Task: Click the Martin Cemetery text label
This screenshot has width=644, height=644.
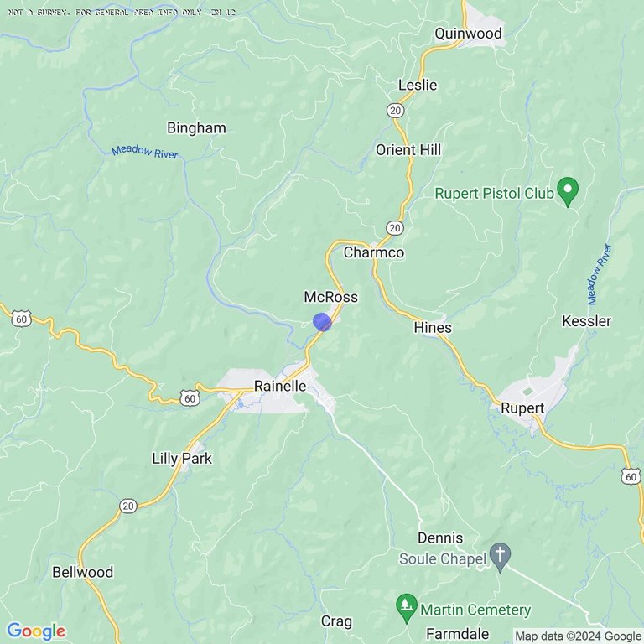Action: point(475,610)
